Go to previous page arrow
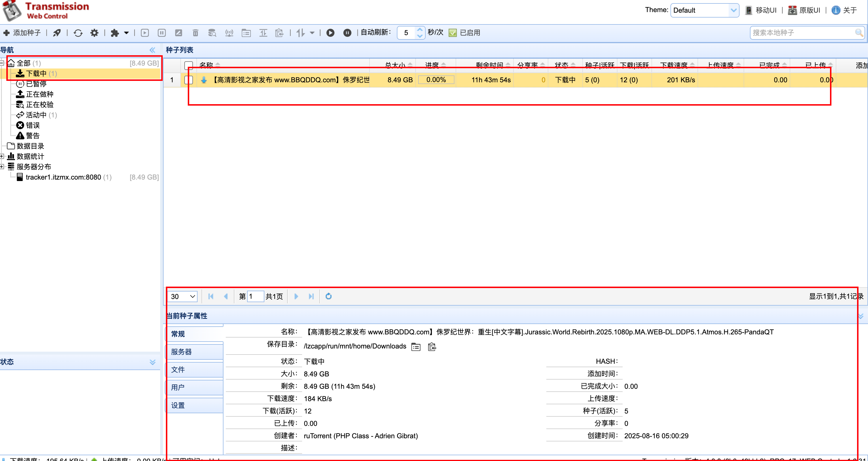The image size is (868, 461). click(226, 297)
